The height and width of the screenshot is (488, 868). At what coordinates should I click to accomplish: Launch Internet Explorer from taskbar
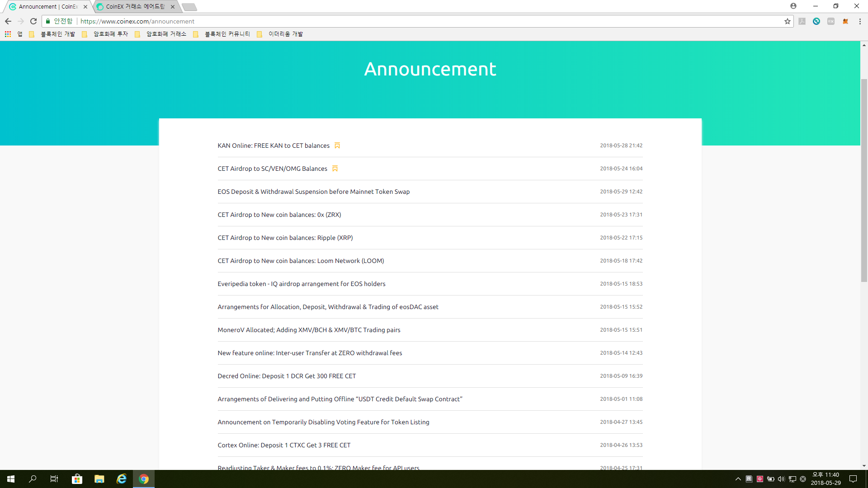(121, 479)
